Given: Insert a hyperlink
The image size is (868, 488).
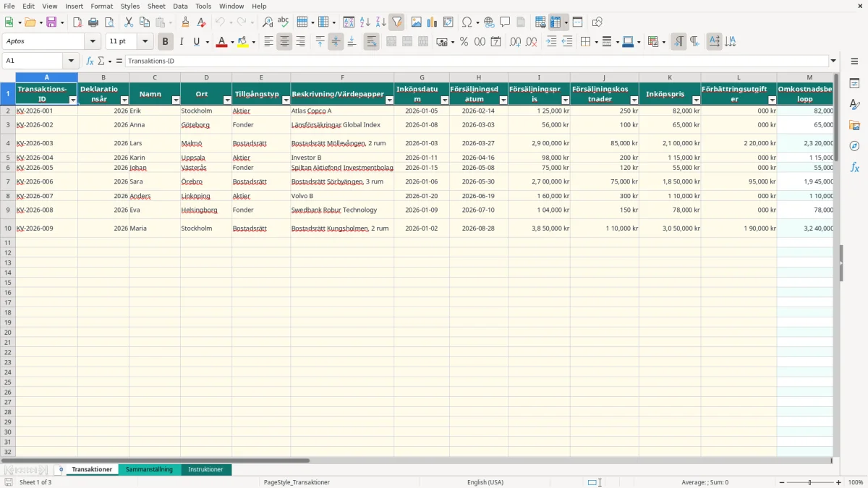Looking at the screenshot, I should (x=489, y=22).
